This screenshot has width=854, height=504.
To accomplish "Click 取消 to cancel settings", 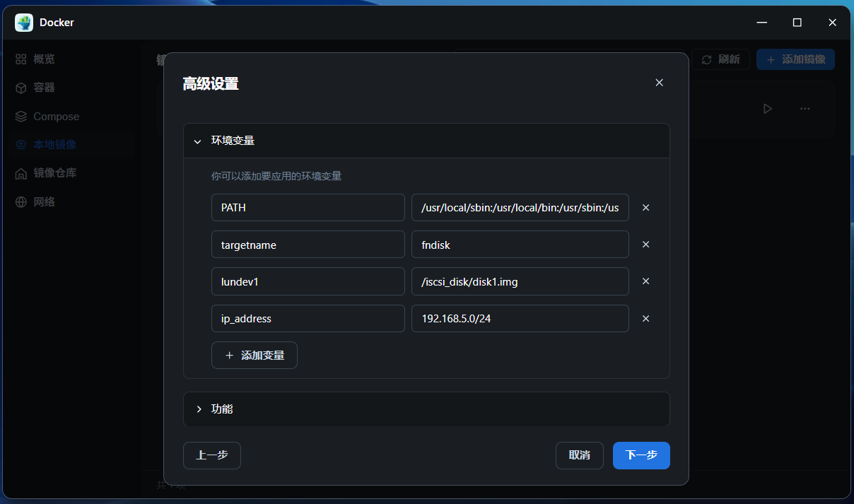I will [579, 455].
